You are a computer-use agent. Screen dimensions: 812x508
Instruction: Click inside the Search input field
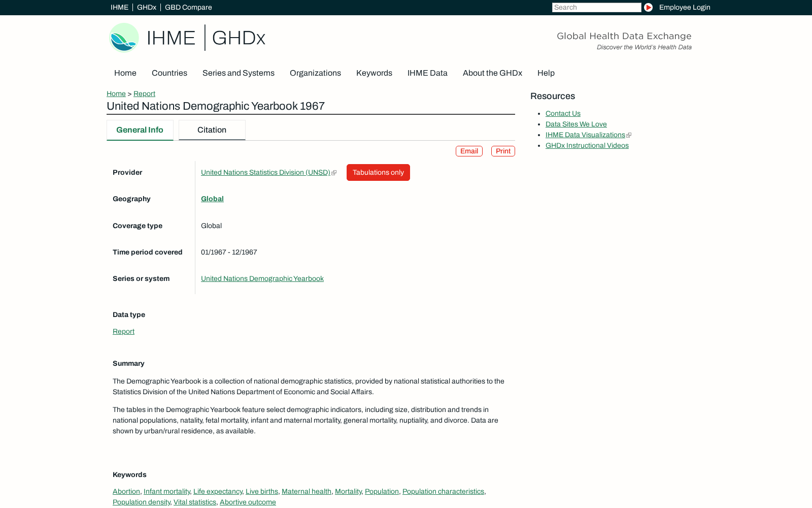click(x=596, y=7)
